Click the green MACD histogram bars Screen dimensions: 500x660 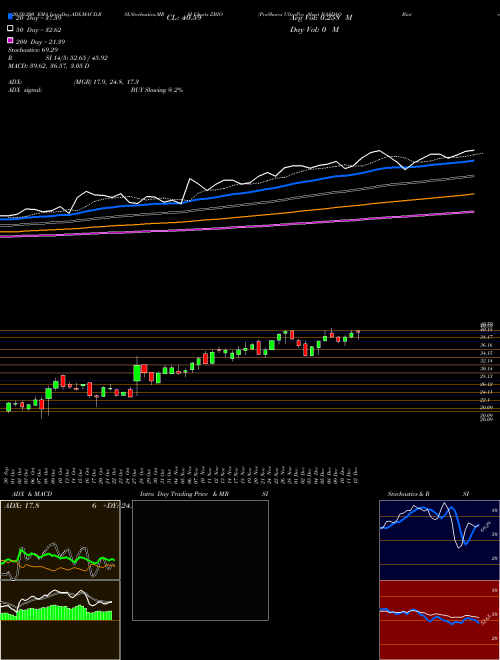click(56, 612)
